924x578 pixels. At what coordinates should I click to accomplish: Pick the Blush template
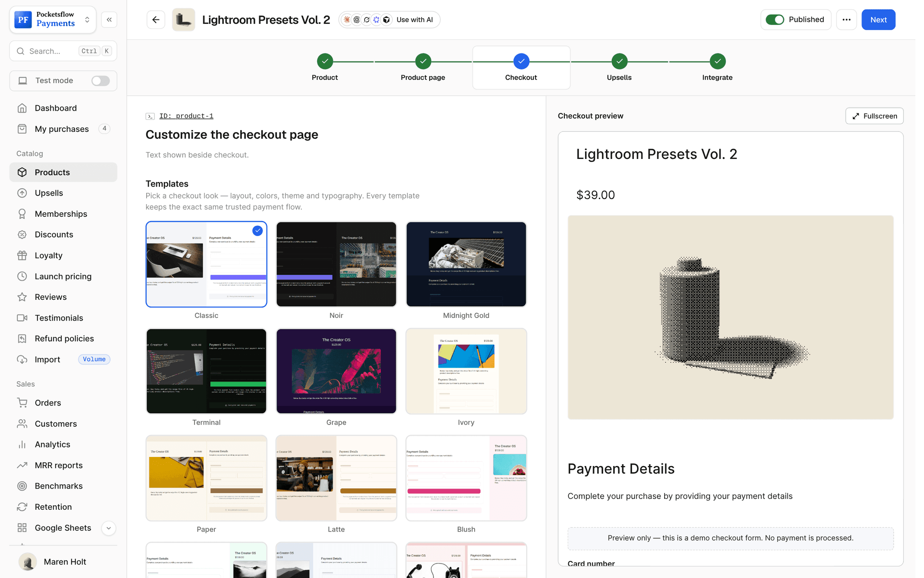point(466,478)
